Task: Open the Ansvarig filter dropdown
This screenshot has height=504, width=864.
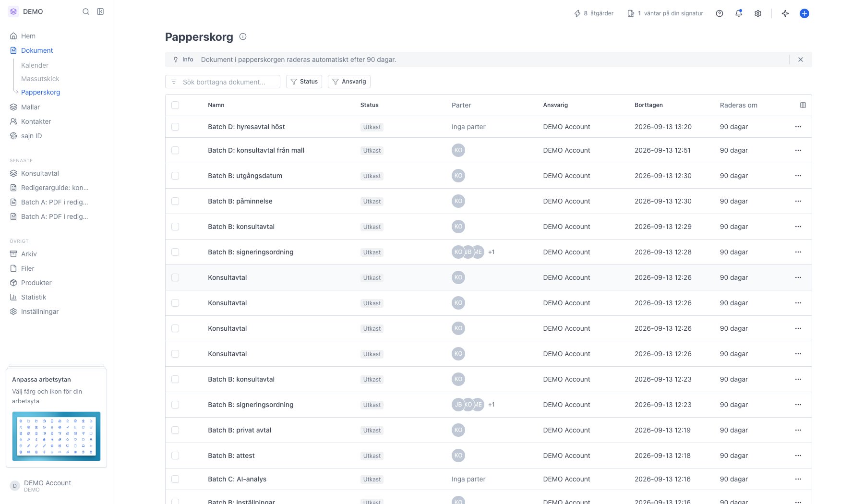Action: click(349, 82)
